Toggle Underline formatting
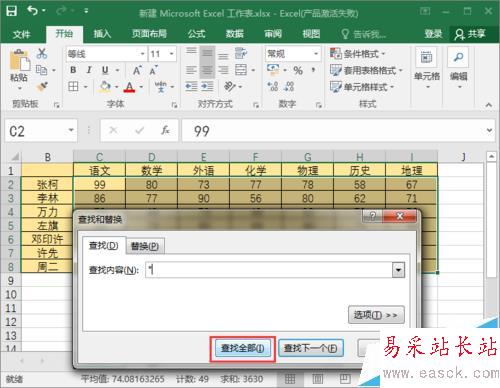Image resolution: width=500 pixels, height=388 pixels. point(105,70)
